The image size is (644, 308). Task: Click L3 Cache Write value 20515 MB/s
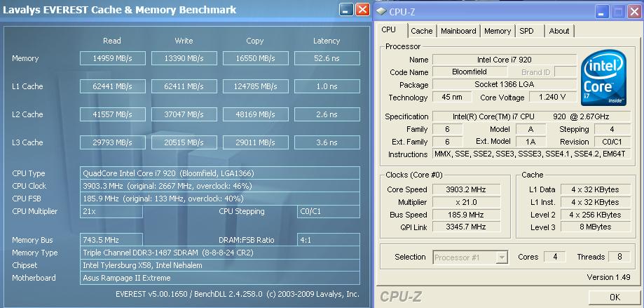184,142
